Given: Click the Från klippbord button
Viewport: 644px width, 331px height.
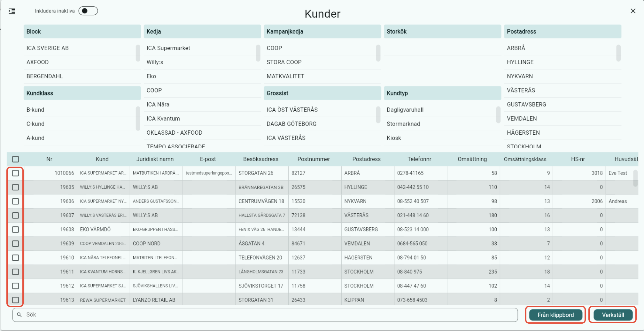Looking at the screenshot, I should pyautogui.click(x=555, y=315).
